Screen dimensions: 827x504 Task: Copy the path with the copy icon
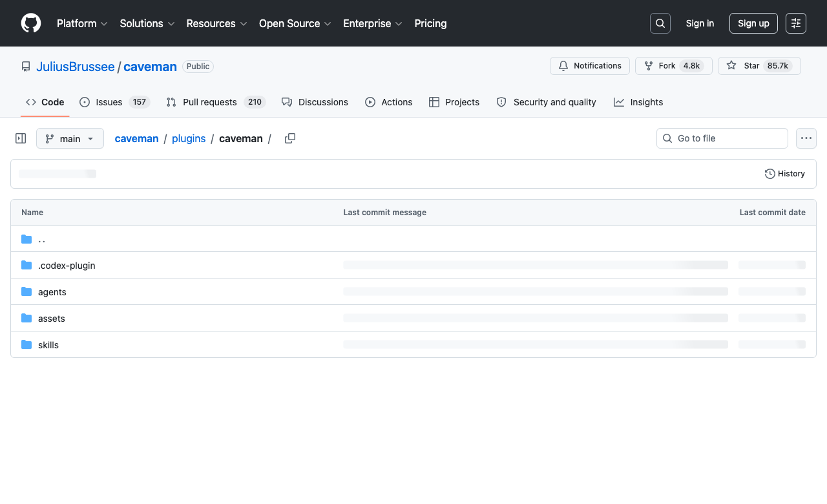click(x=290, y=138)
